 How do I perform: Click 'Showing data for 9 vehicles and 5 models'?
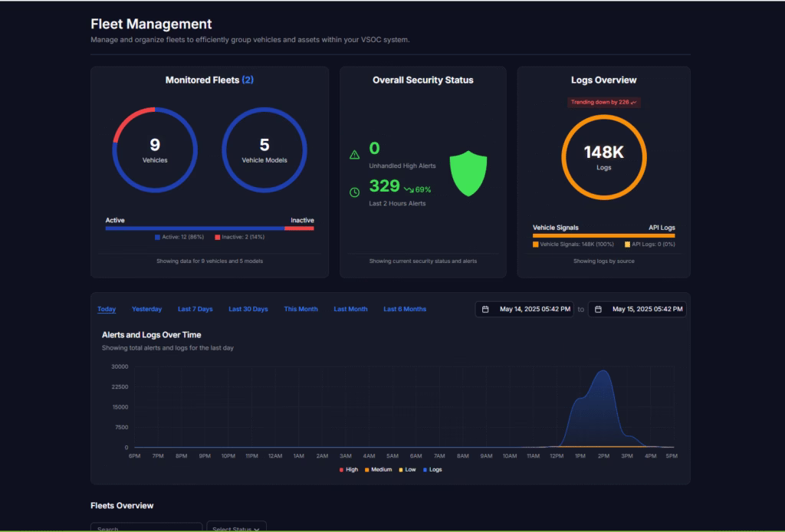pyautogui.click(x=210, y=261)
